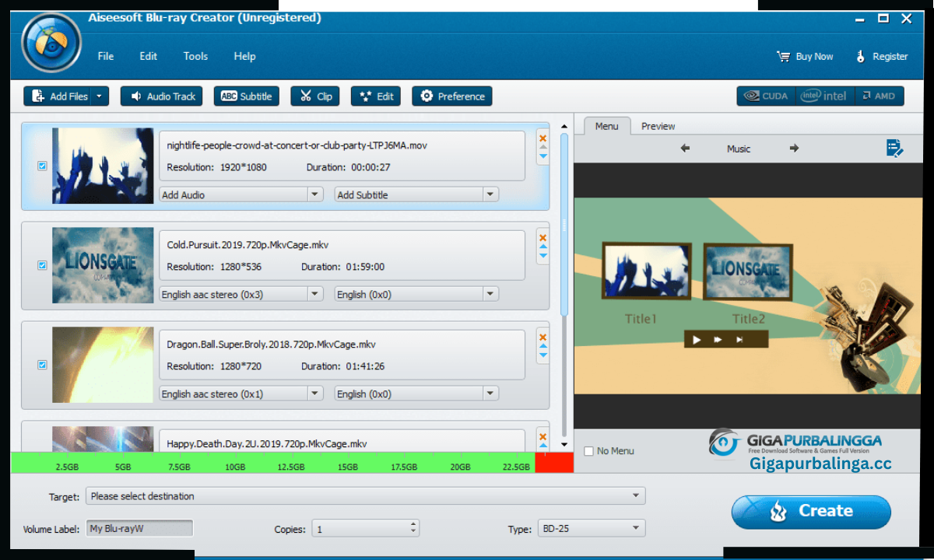Click skip-next button in menu preview
Image resolution: width=934 pixels, height=560 pixels.
(739, 339)
